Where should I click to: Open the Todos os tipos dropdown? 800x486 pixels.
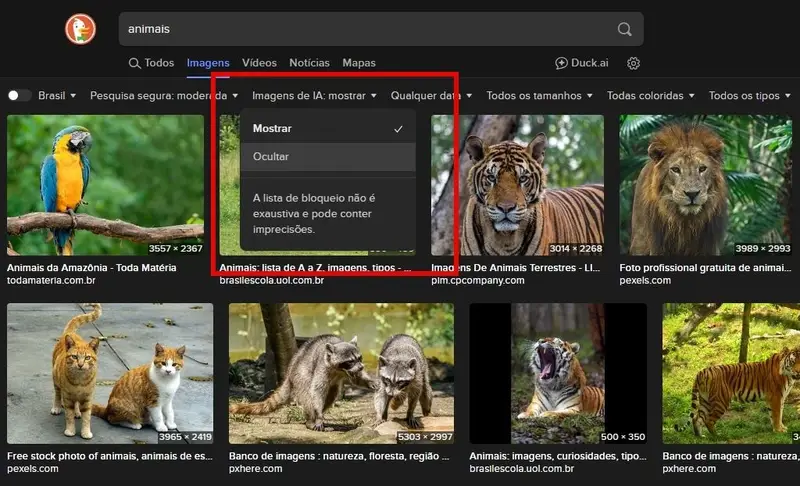pos(749,96)
